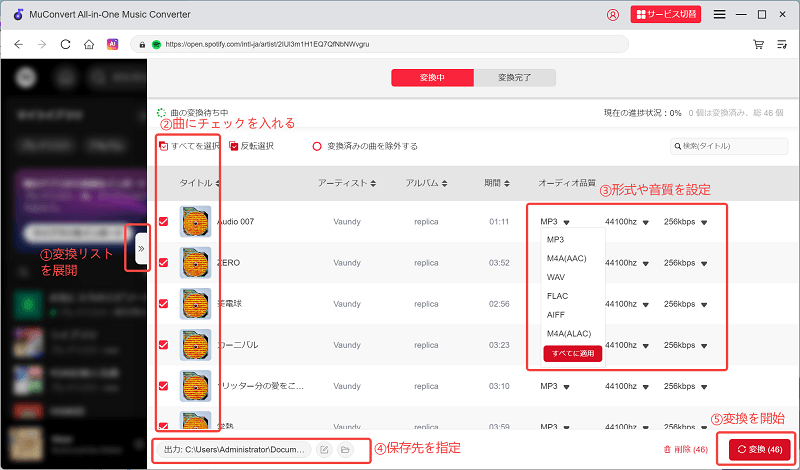Toggle the すべてを選択 checkbox
Viewport: 800px width, 470px height.
[164, 146]
